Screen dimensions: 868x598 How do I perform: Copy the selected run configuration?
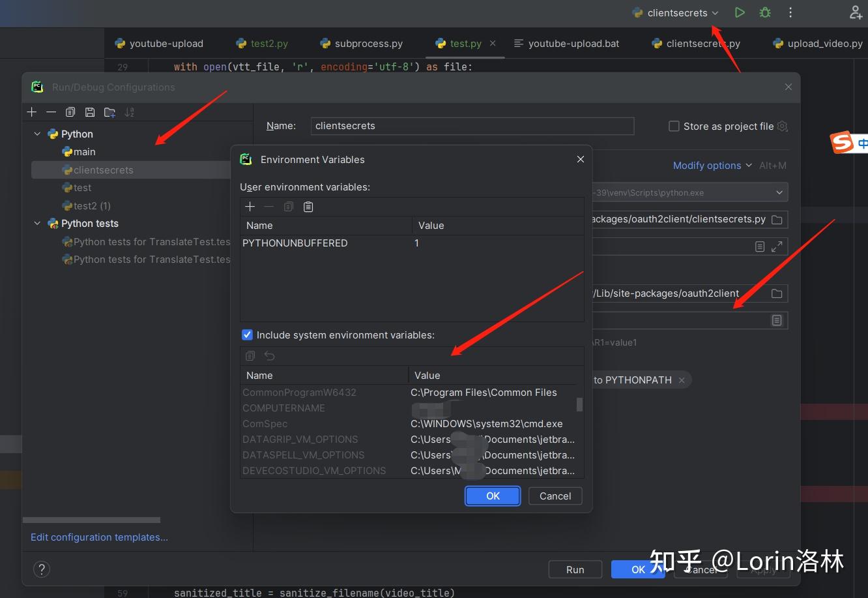(70, 112)
